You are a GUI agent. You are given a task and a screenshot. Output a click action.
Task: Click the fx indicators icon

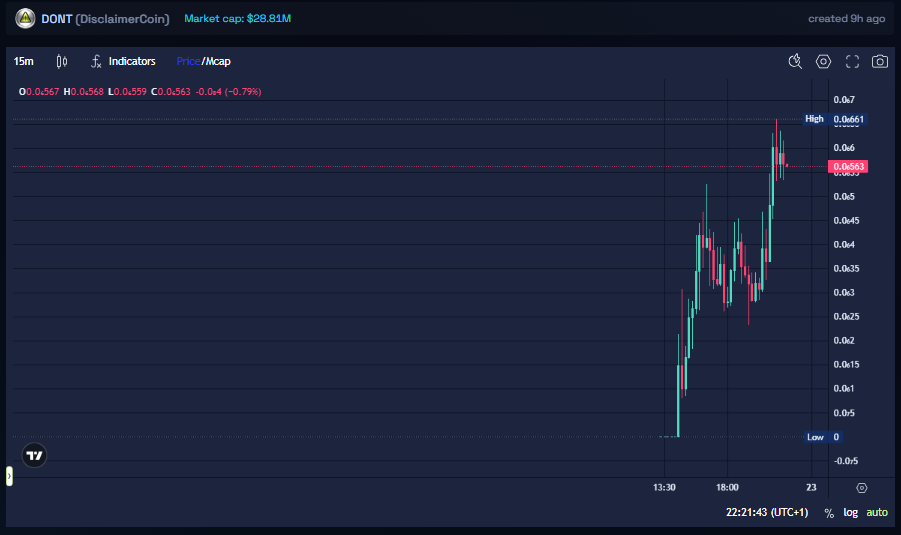[x=96, y=61]
